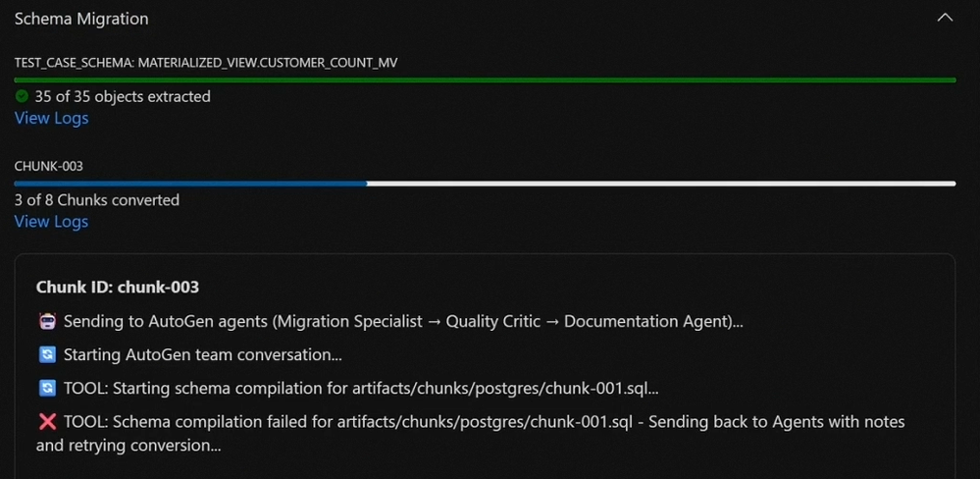The image size is (980, 479).
Task: Click the Schema Migration panel title
Action: pos(81,19)
